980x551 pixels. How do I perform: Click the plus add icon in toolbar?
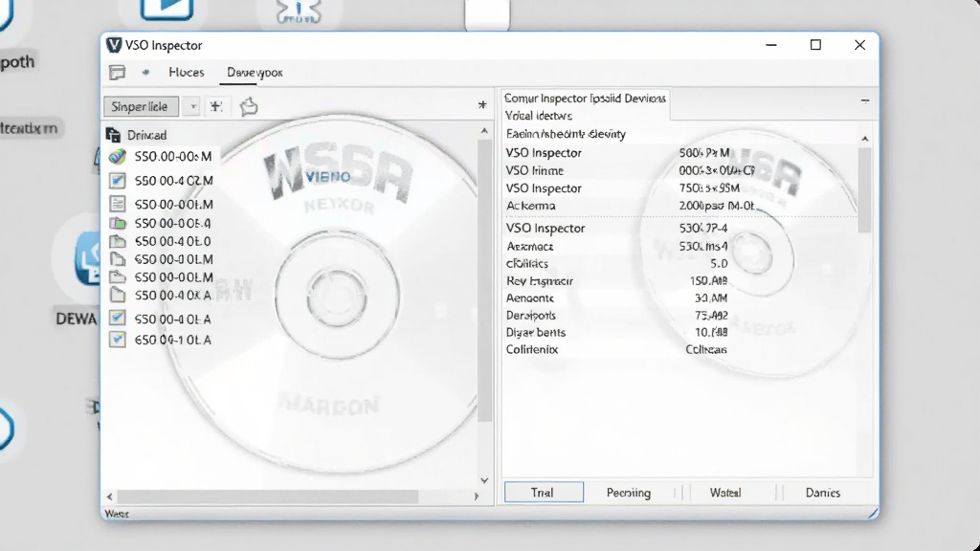(x=216, y=106)
